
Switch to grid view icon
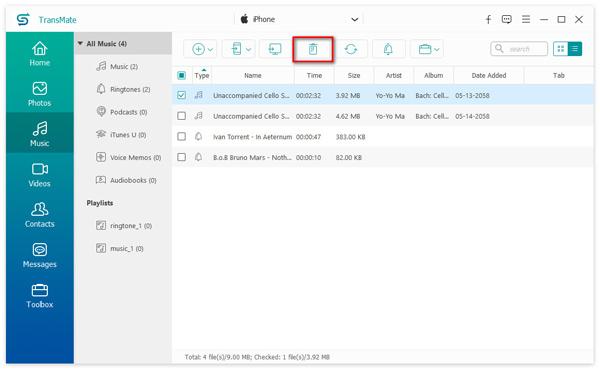(x=561, y=49)
